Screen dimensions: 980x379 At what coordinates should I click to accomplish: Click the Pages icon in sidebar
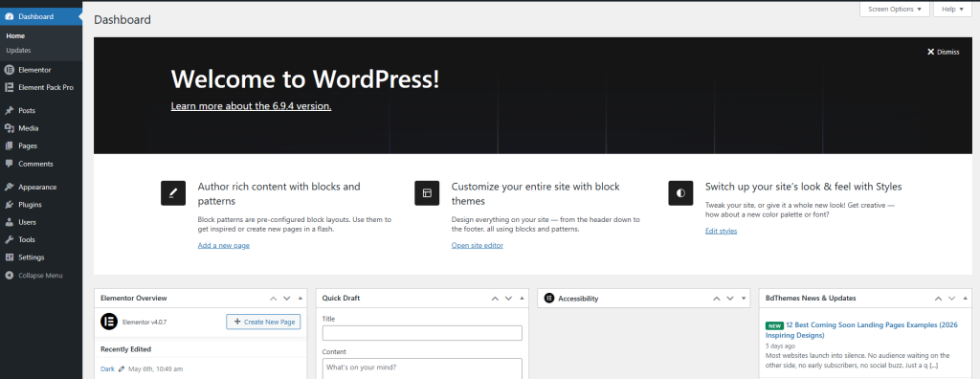[x=10, y=145]
